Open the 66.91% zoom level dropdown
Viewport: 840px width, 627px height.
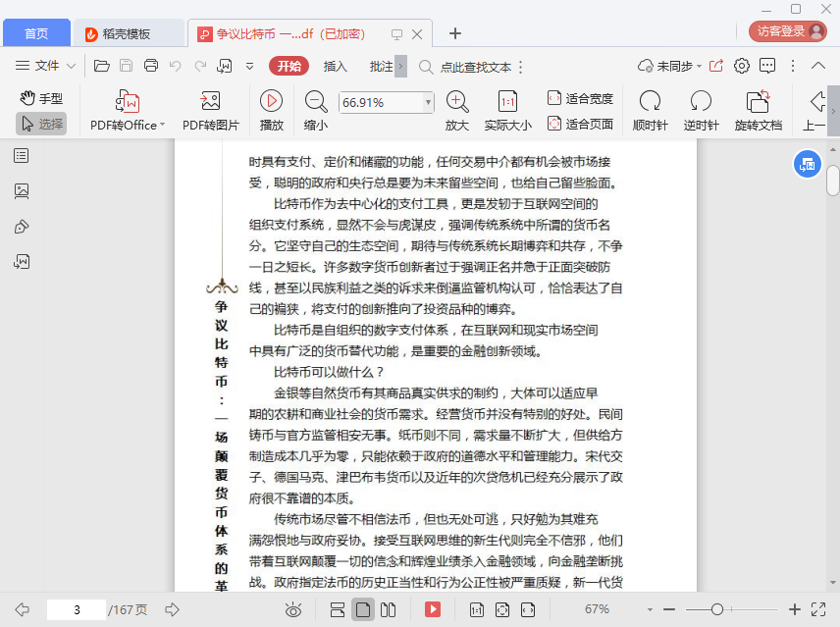pyautogui.click(x=428, y=102)
